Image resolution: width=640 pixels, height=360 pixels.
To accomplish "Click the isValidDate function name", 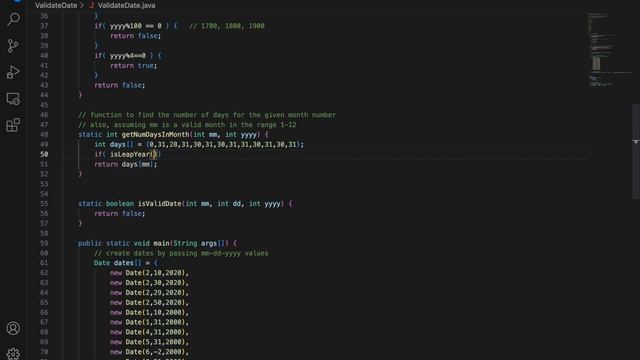I will [159, 204].
